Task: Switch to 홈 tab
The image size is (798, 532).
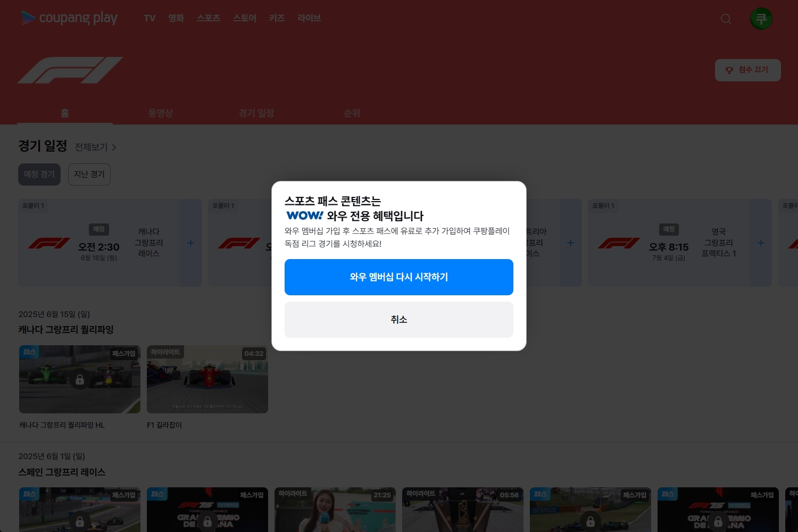Action: coord(65,113)
